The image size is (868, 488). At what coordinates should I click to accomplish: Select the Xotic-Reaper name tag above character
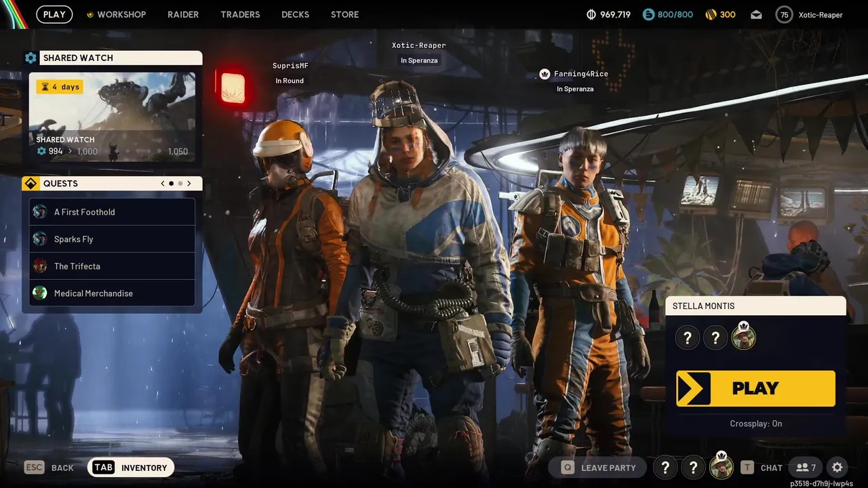[419, 45]
